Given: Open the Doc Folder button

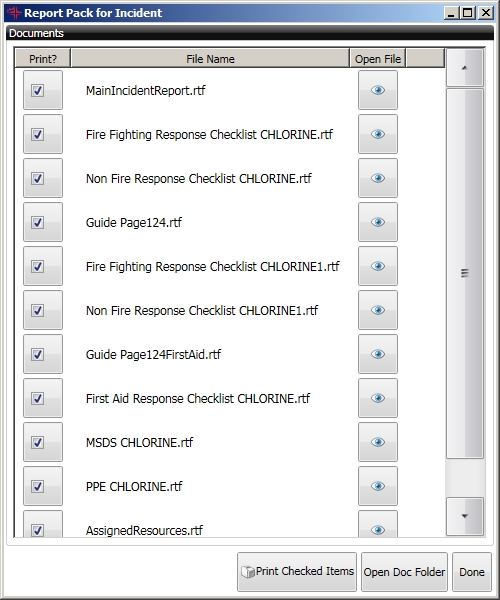Looking at the screenshot, I should tap(404, 572).
